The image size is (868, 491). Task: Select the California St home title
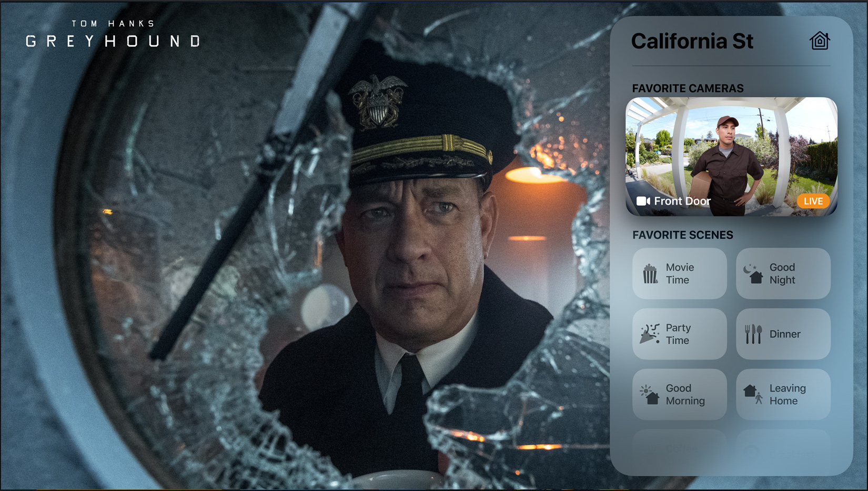click(x=692, y=41)
